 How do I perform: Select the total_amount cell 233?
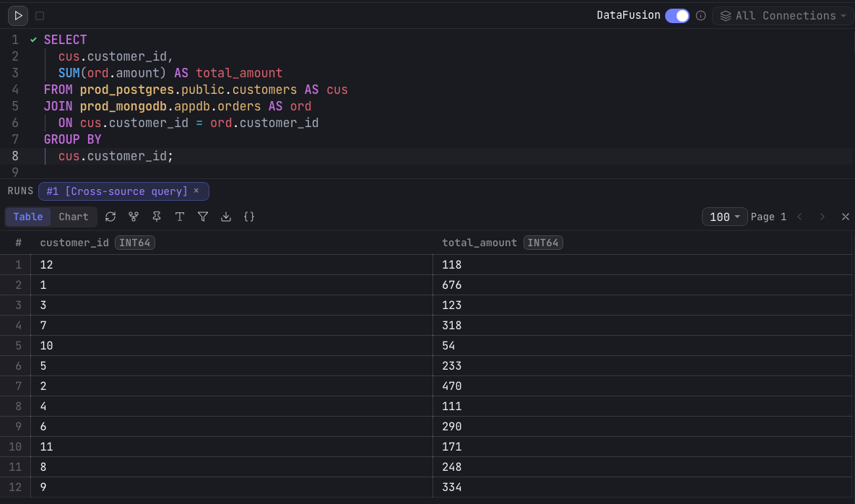tap(643, 365)
